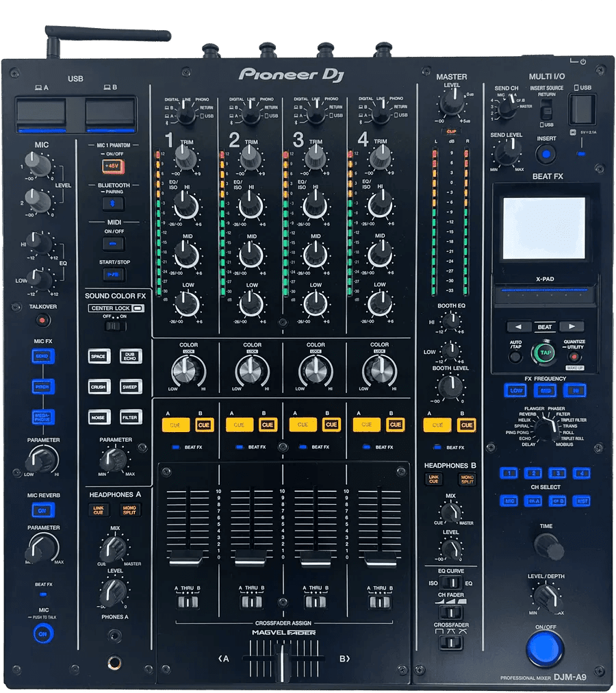Select MIC in CH SELECT
616x693 pixels.
pyautogui.click(x=509, y=501)
